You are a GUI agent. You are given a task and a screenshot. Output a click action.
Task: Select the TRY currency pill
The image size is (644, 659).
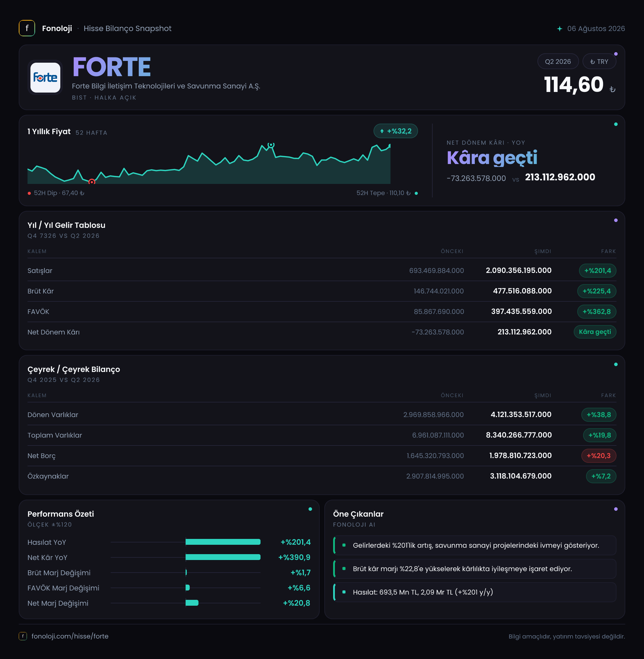(599, 62)
